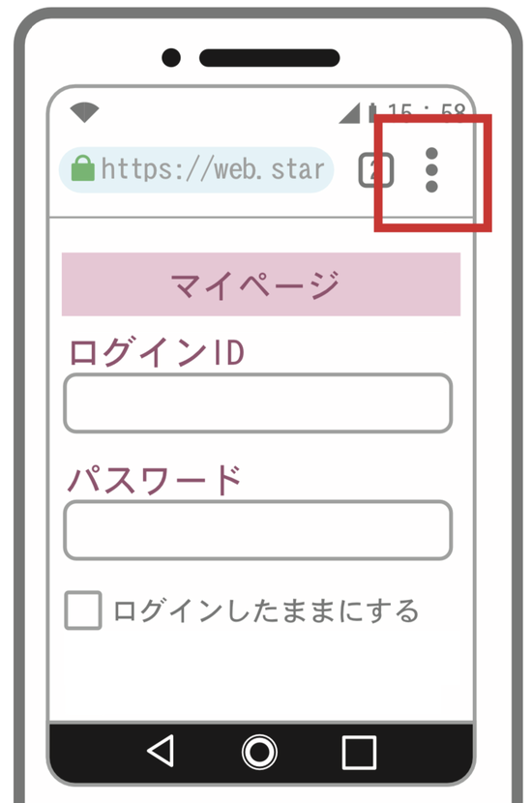This screenshot has height=803, width=532.
Task: Tap the square recent apps button
Action: pyautogui.click(x=359, y=753)
